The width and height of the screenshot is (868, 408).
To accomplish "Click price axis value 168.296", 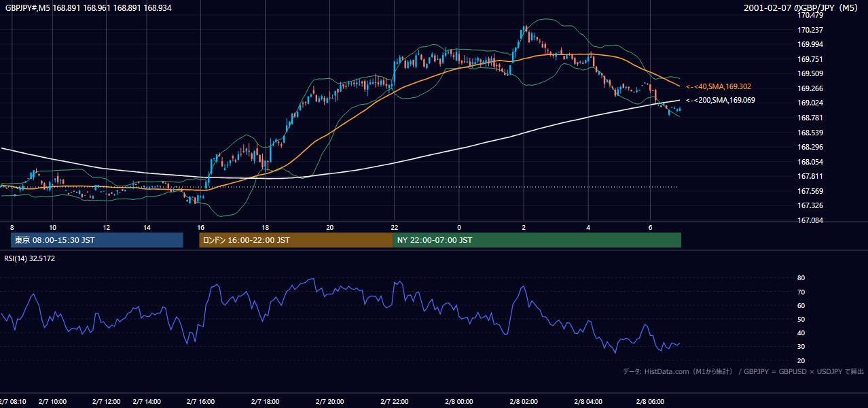I will [810, 147].
